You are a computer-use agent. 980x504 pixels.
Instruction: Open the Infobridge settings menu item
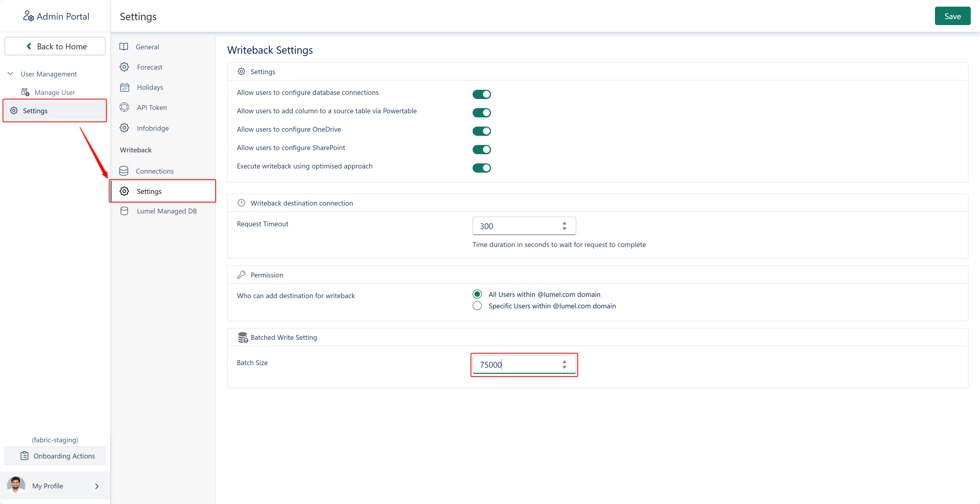153,128
